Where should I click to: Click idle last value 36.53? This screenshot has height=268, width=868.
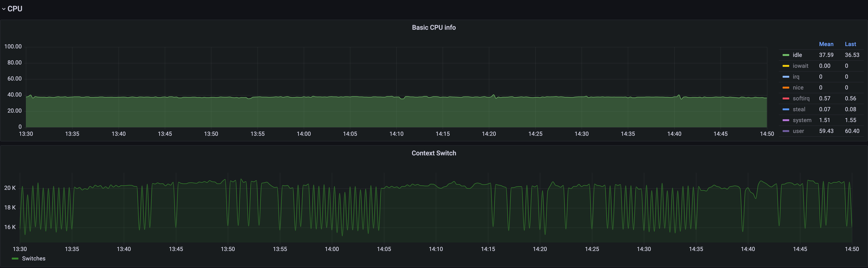point(852,55)
